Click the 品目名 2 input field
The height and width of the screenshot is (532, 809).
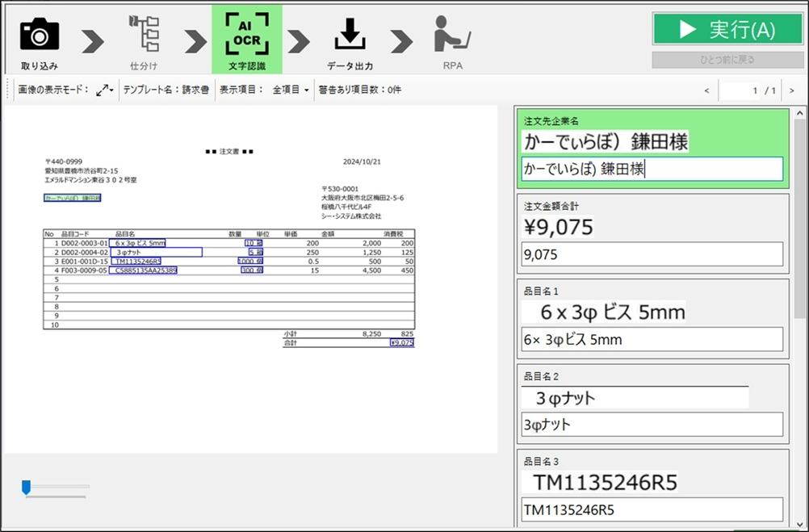coord(652,425)
